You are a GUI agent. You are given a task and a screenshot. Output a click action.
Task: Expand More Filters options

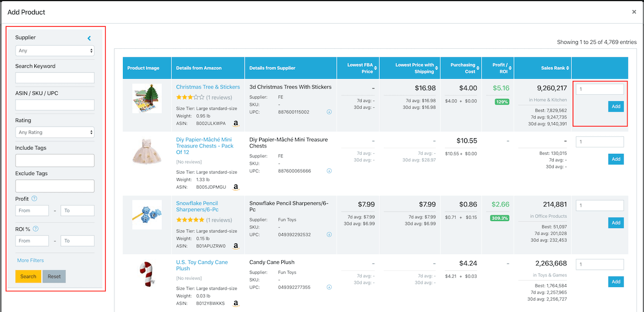pos(31,261)
